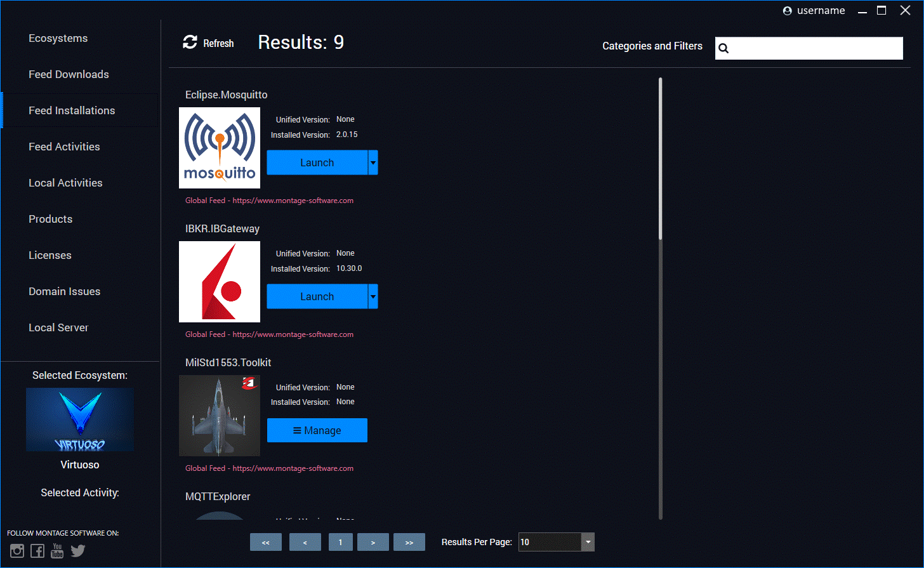This screenshot has height=568, width=924.
Task: Go to Products page
Action: [x=51, y=220]
